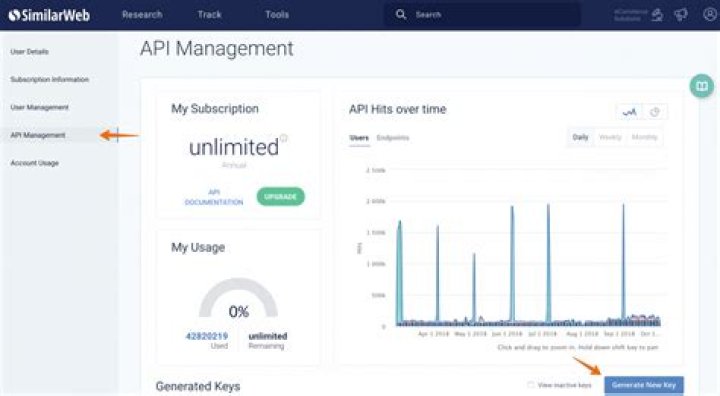
Task: Open the Research menu
Action: click(142, 14)
